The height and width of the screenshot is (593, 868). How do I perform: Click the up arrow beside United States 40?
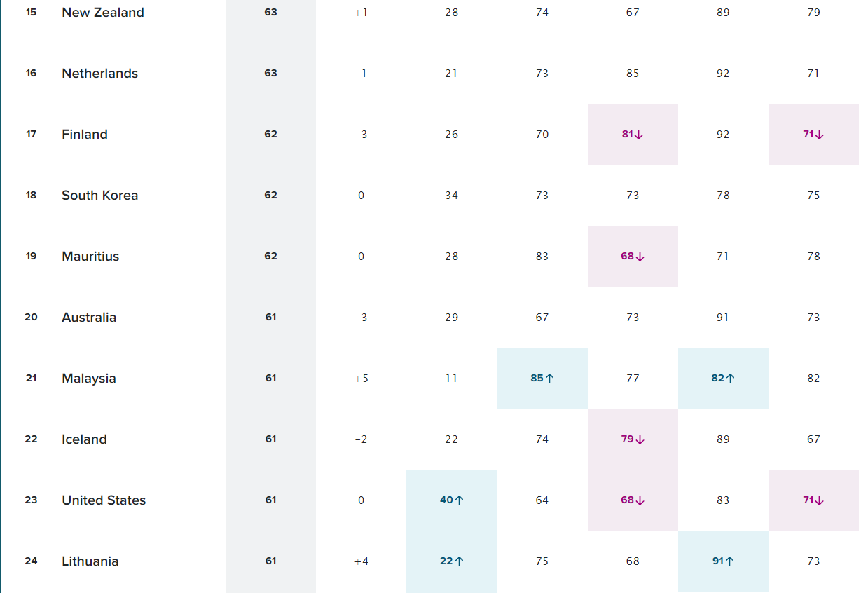460,500
